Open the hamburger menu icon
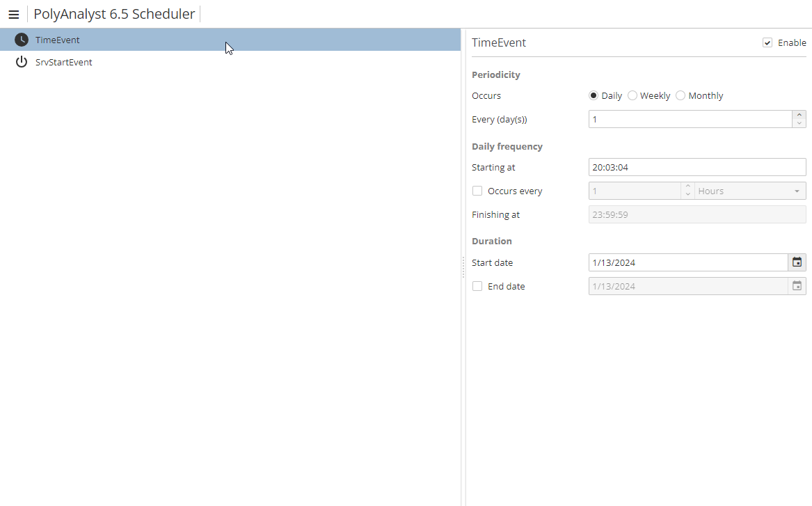812x506 pixels. (x=13, y=14)
